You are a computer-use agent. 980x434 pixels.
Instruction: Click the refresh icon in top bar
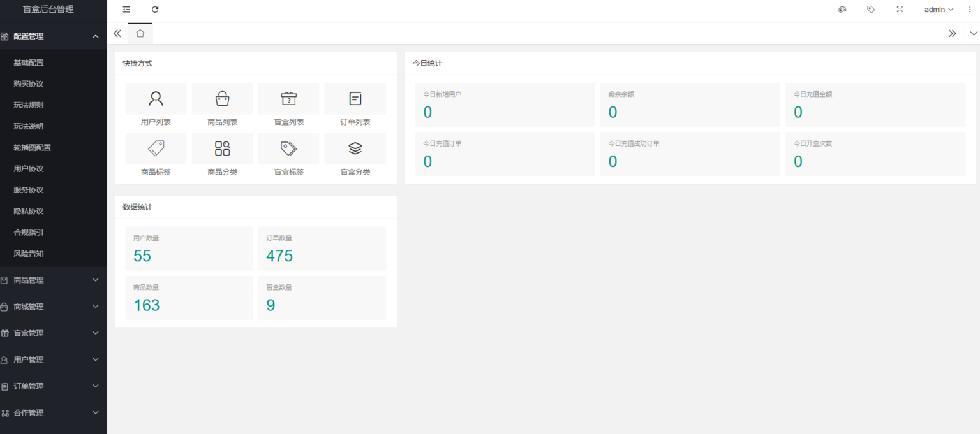pos(155,10)
